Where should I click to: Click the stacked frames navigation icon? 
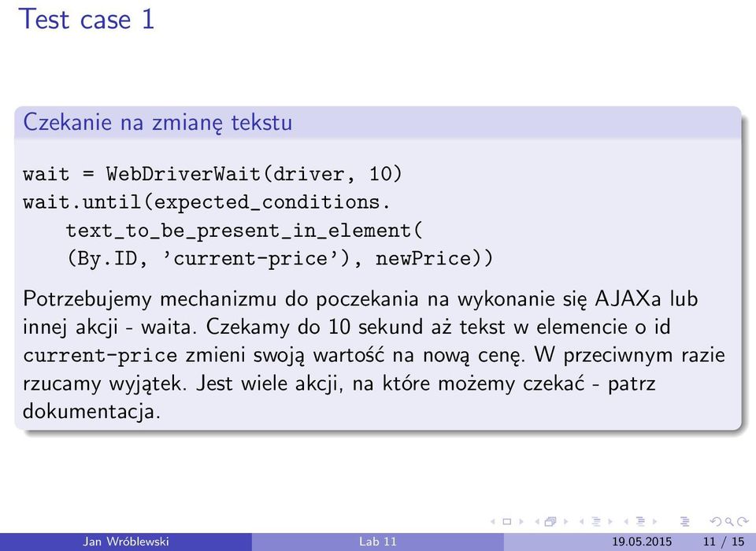[x=550, y=522]
